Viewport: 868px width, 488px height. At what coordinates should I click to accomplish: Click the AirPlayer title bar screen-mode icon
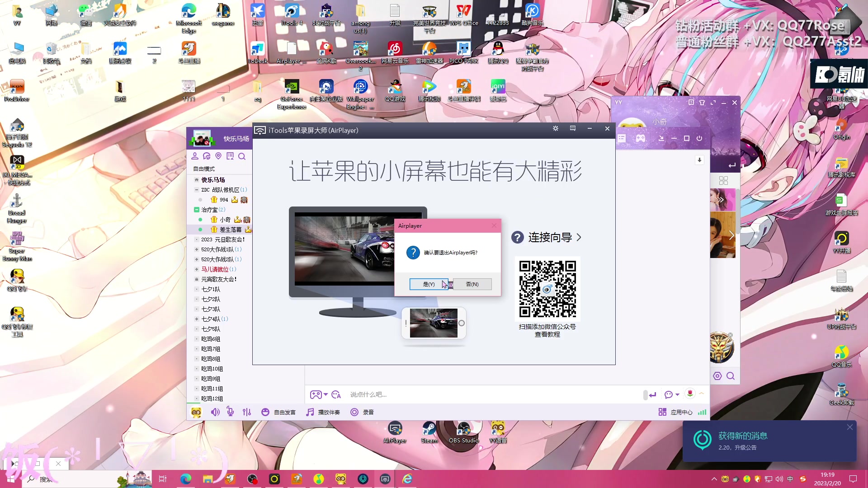[x=573, y=129]
